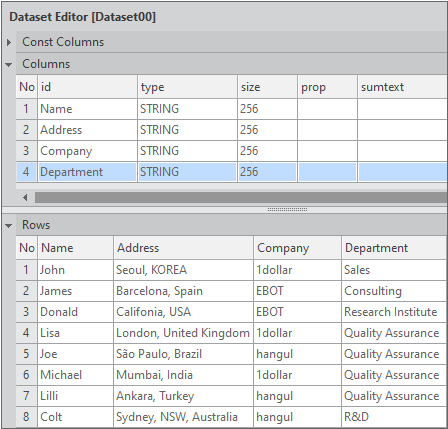Screen dimensions: 448x429
Task: Click the size cell of Department column
Action: coord(267,172)
